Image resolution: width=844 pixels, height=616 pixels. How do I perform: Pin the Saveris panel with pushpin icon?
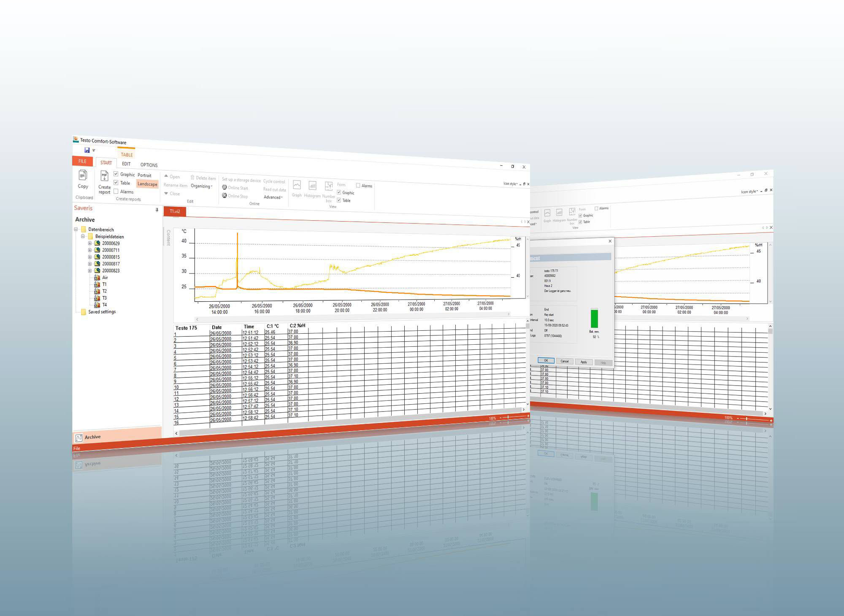pyautogui.click(x=157, y=210)
